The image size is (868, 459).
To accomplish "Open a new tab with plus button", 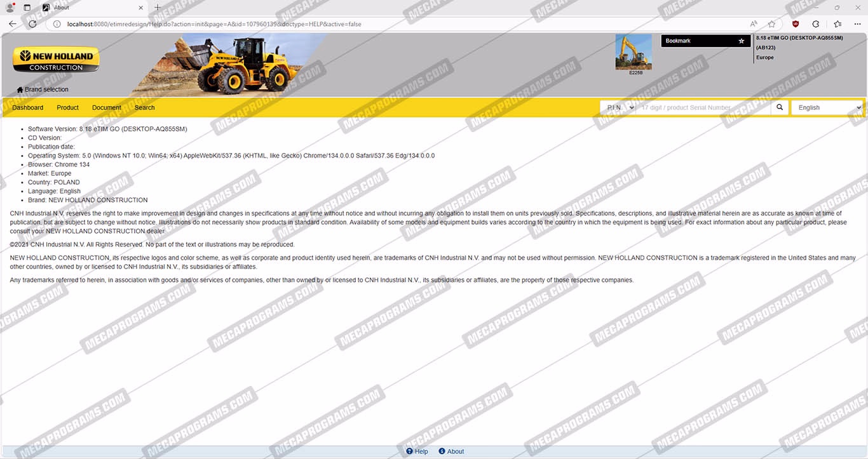I will pos(158,8).
